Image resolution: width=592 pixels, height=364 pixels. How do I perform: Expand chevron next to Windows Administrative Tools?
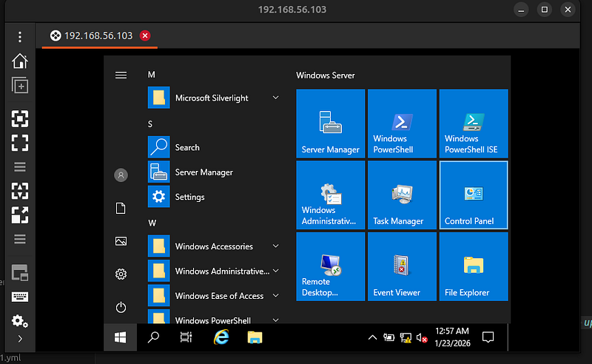pyautogui.click(x=276, y=271)
